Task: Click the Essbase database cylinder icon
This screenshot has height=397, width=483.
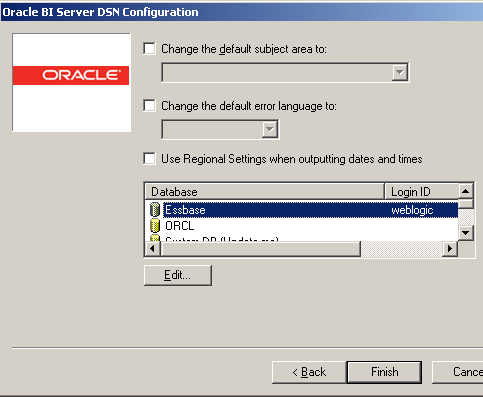Action: pos(155,210)
